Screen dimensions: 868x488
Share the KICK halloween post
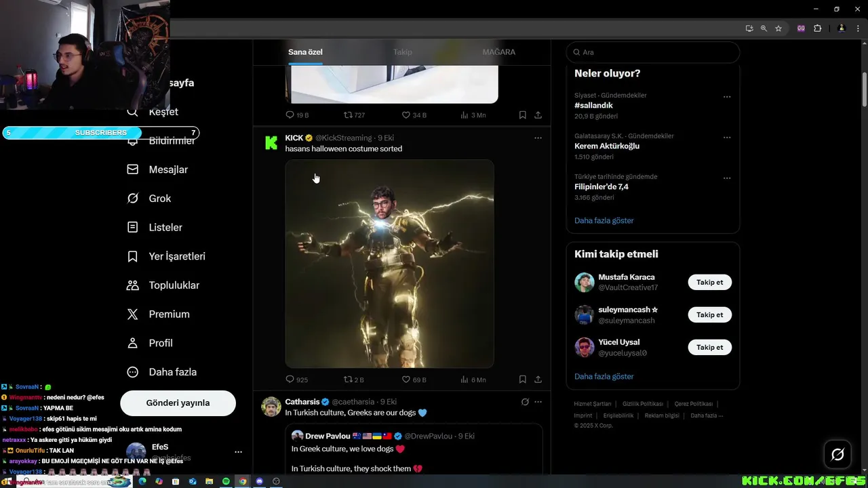[538, 380]
